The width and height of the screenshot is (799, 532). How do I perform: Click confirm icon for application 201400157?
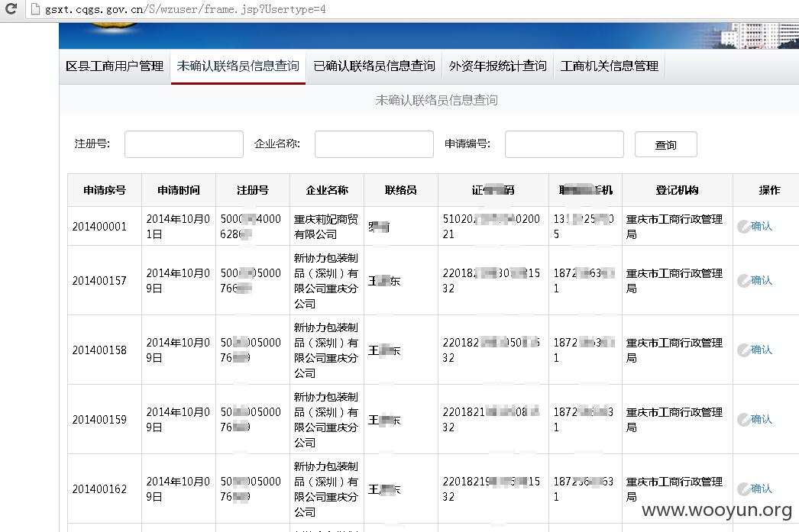pyautogui.click(x=743, y=281)
